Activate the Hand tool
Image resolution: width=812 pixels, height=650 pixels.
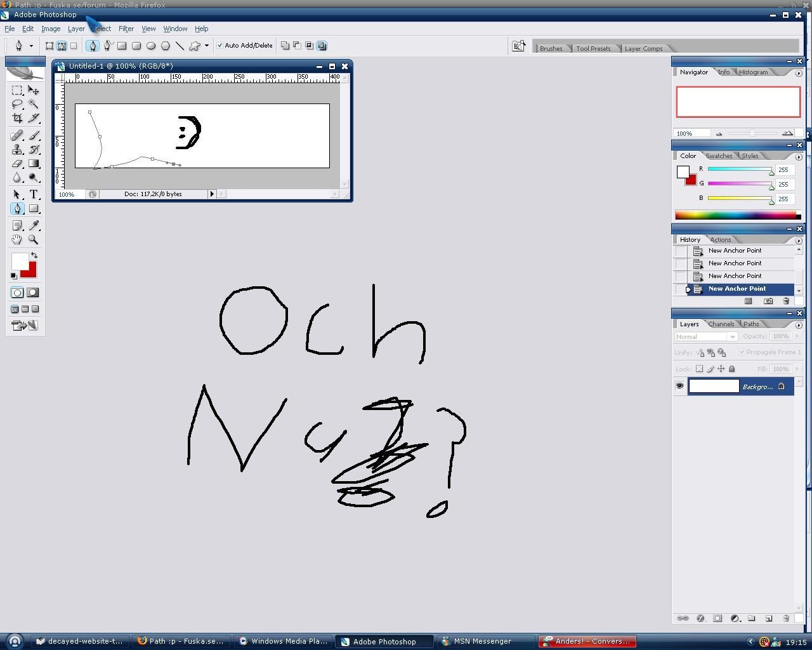[17, 240]
